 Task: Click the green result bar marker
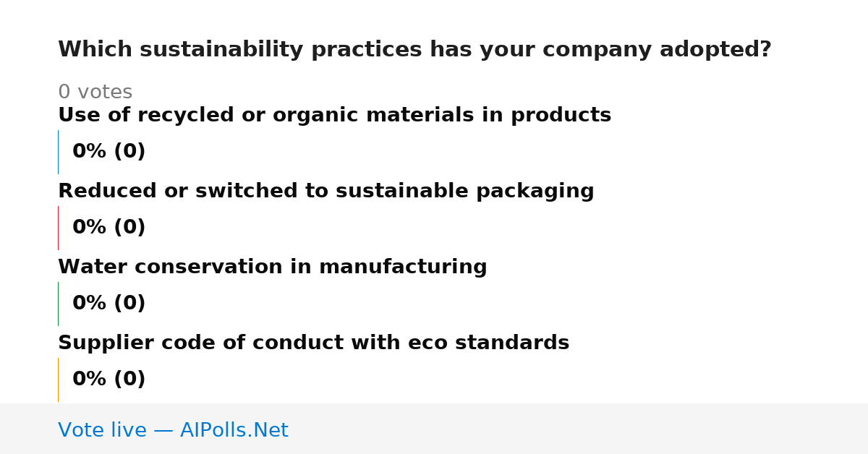click(58, 304)
